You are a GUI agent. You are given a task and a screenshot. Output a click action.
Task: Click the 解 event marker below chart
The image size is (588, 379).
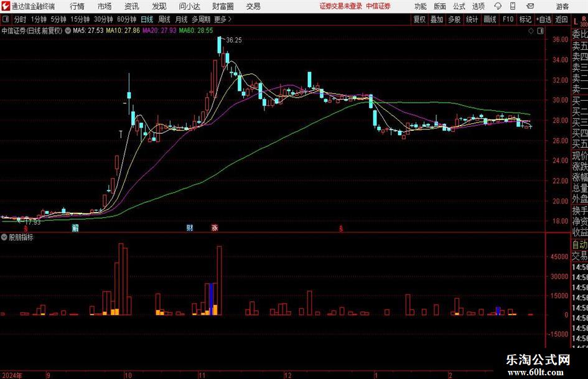click(75, 228)
